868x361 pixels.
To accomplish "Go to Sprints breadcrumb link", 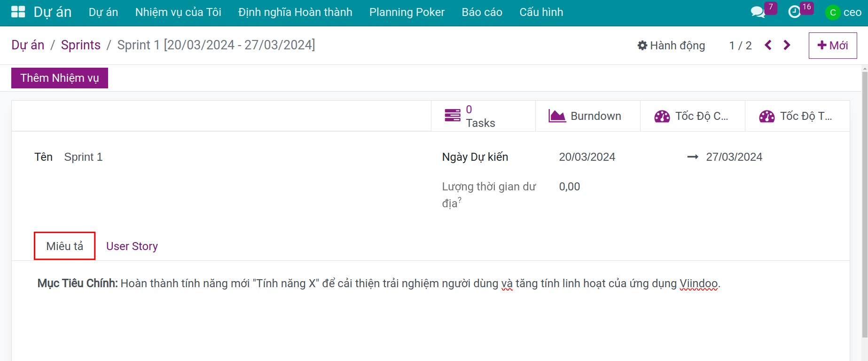I will (81, 45).
